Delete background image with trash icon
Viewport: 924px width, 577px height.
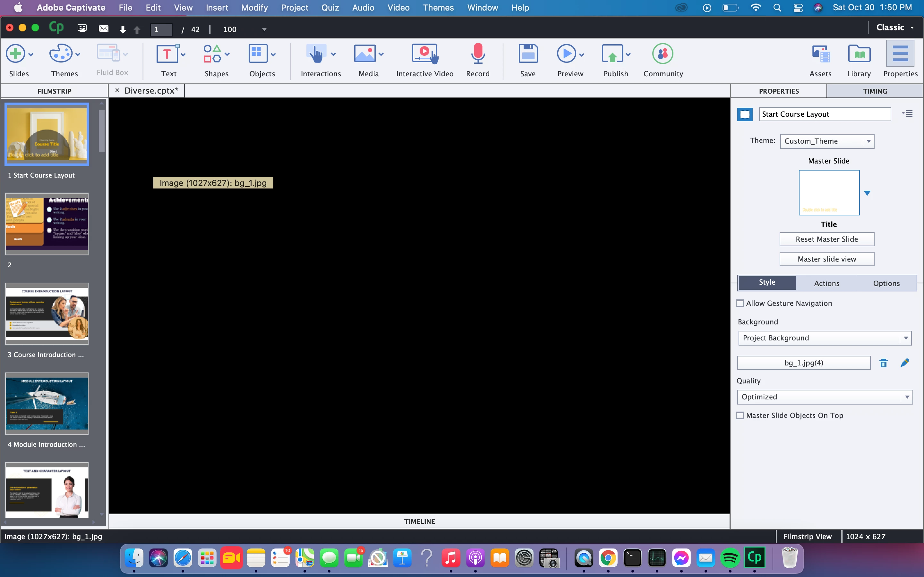click(884, 363)
